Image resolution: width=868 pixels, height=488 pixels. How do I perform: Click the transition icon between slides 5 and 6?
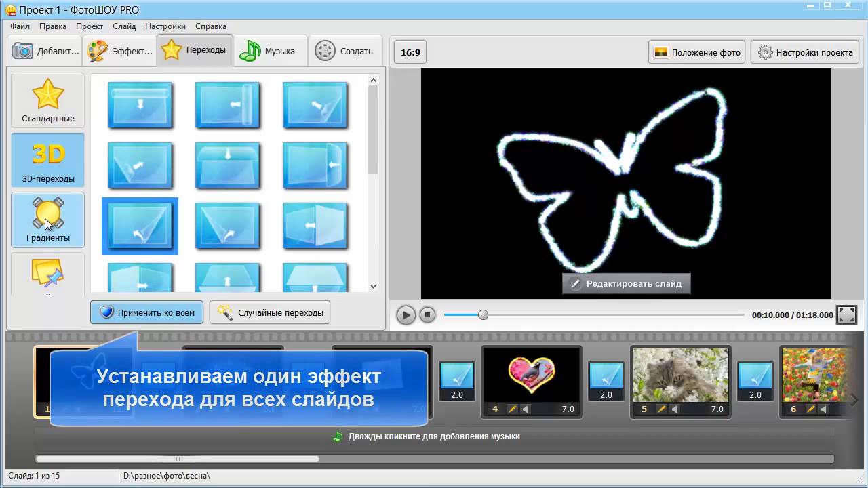[x=755, y=375]
